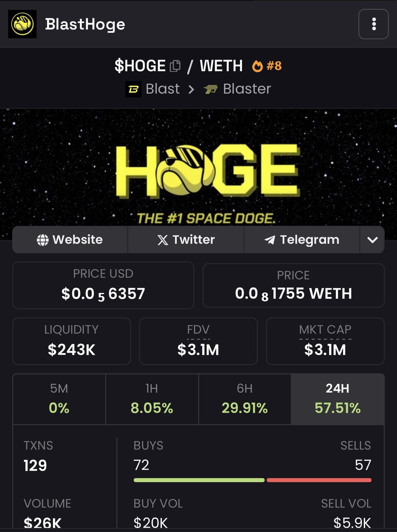397x532 pixels.
Task: Click the globe icon on Website
Action: tap(43, 240)
